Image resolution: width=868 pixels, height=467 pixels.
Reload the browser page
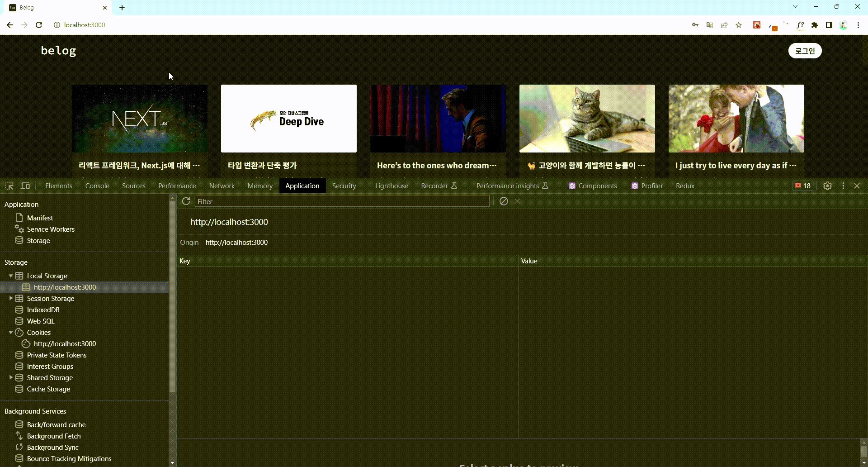point(39,25)
